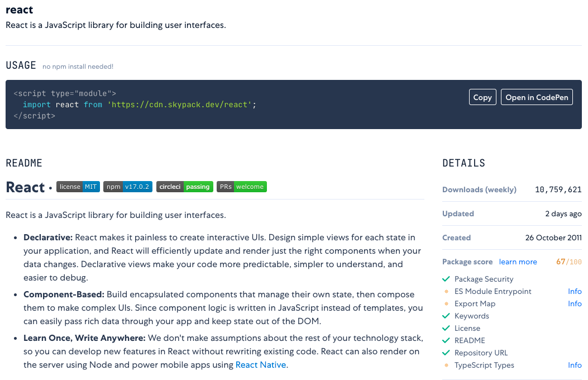588x380 pixels.
Task: Click 'Learn Once, Write Anywhere:' bullet heading
Action: point(84,338)
